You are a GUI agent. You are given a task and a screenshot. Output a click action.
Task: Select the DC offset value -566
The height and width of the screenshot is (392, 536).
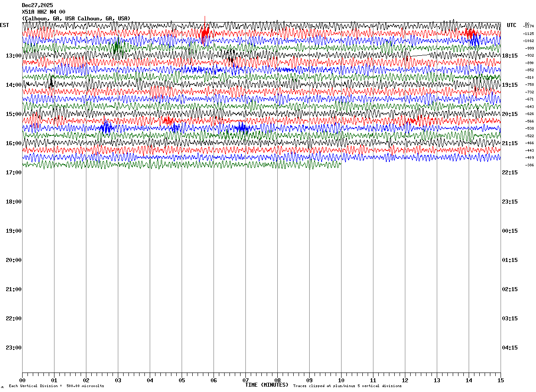pyautogui.click(x=529, y=121)
